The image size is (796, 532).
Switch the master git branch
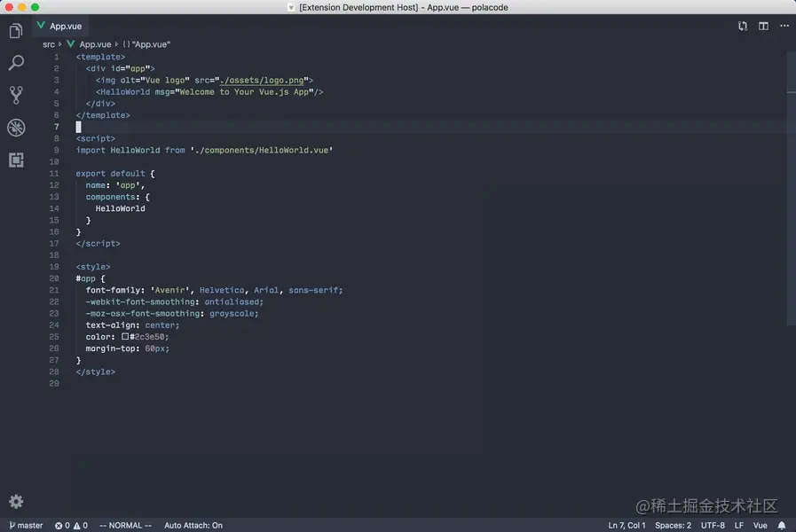point(25,526)
